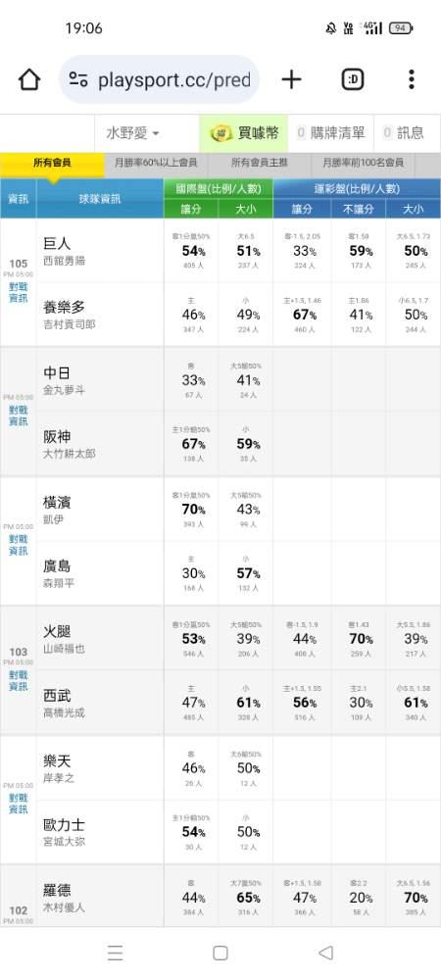This screenshot has height=980, width=441.
Task: Switch to 所有會員 tab
Action: pyautogui.click(x=52, y=163)
